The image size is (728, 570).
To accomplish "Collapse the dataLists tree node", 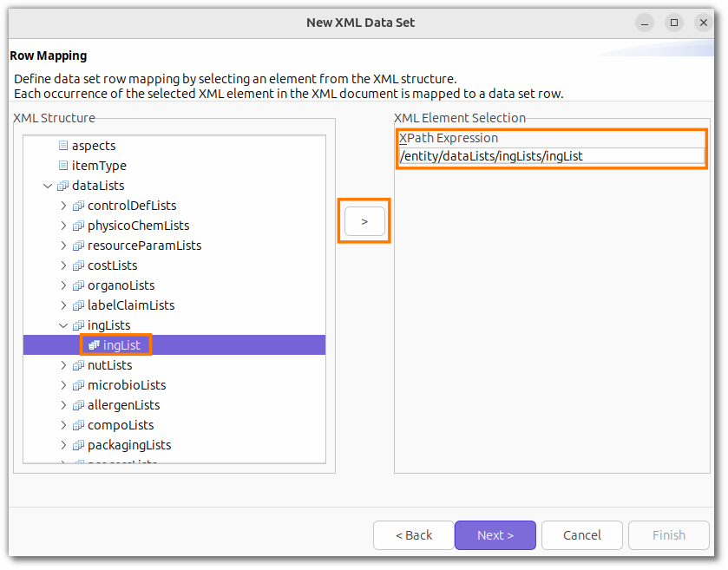I will point(48,187).
